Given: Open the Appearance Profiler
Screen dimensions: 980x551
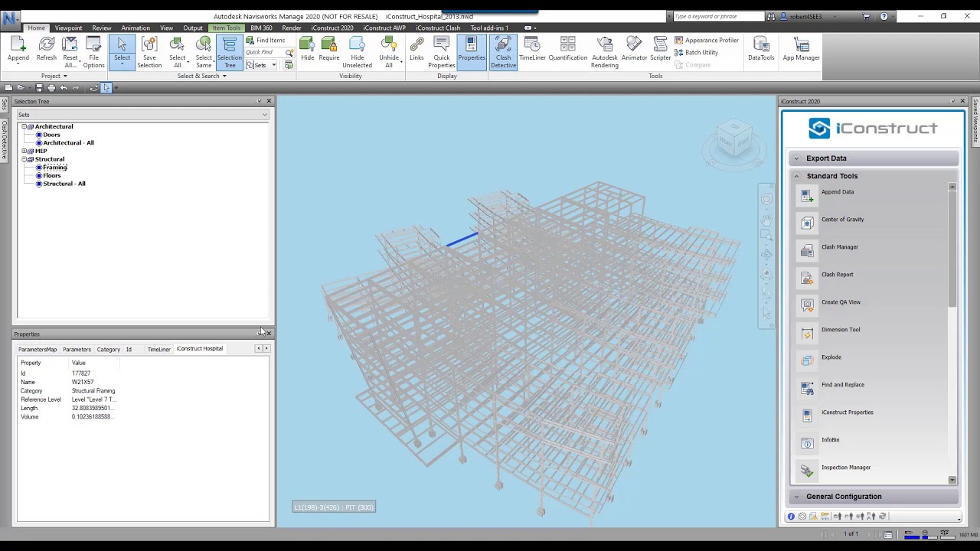Looking at the screenshot, I should pos(707,41).
